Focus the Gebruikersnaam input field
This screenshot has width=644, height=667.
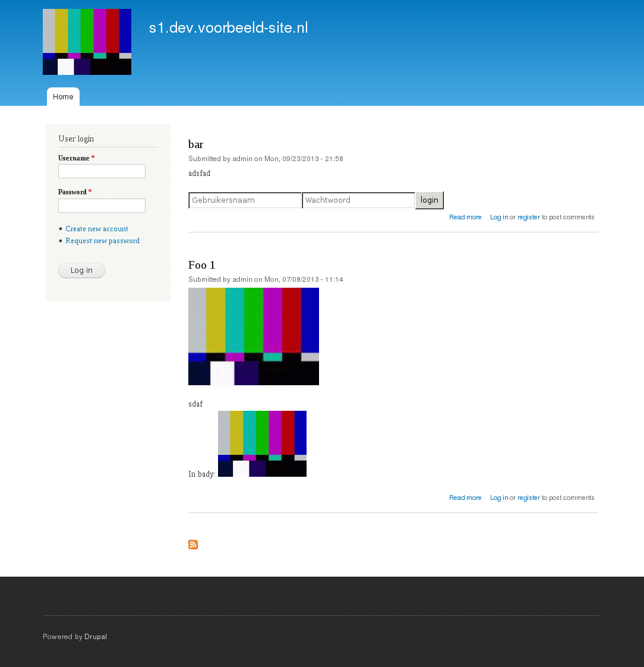tap(245, 200)
